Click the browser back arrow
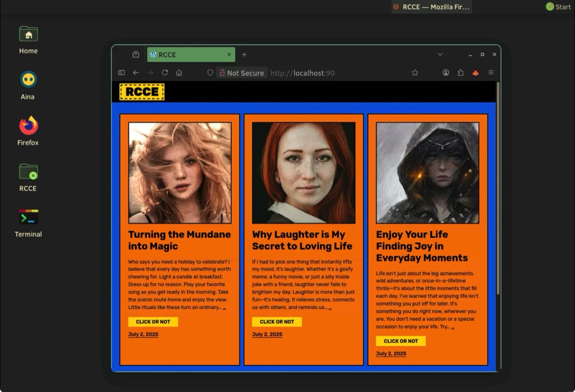This screenshot has height=392, width=575. pyautogui.click(x=136, y=73)
